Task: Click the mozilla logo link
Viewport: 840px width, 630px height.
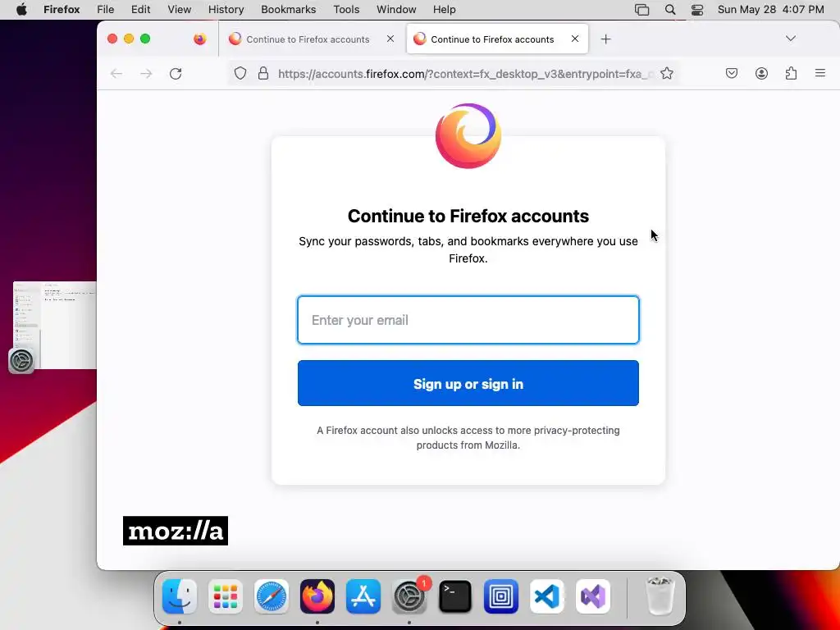Action: 176,531
